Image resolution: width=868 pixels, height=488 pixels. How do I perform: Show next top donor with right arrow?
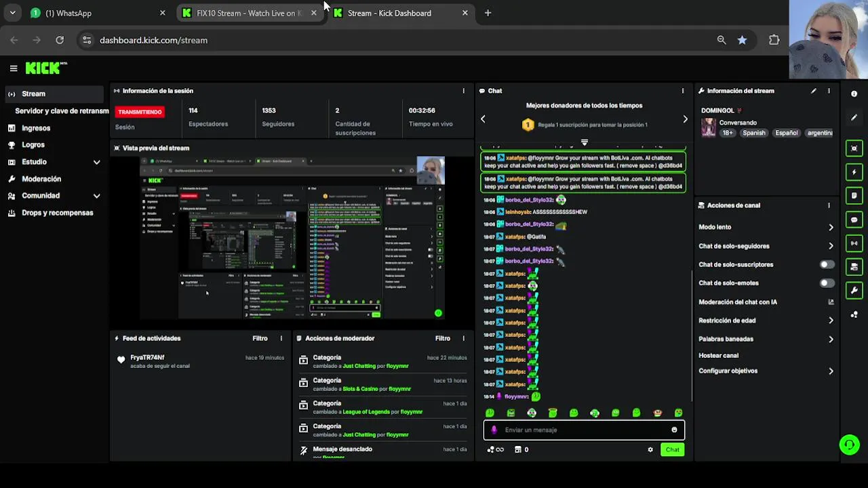[685, 119]
